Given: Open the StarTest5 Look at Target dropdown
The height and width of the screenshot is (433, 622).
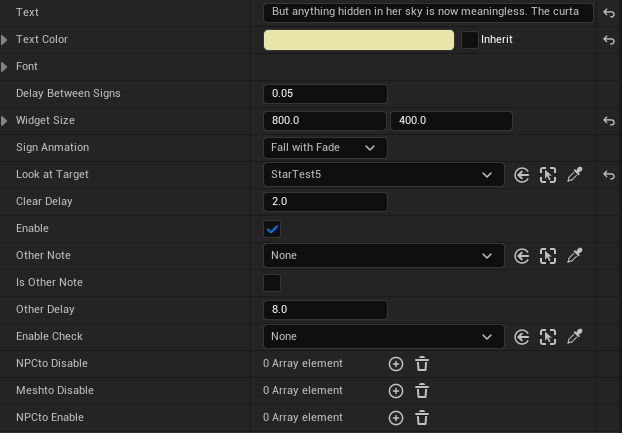Looking at the screenshot, I should point(382,175).
